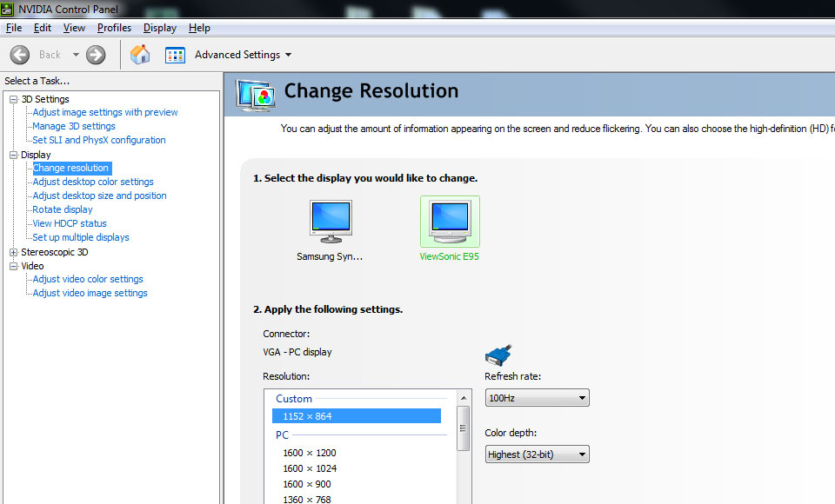This screenshot has height=504, width=835.
Task: Collapse the 3D Settings tree node
Action: pyautogui.click(x=14, y=99)
